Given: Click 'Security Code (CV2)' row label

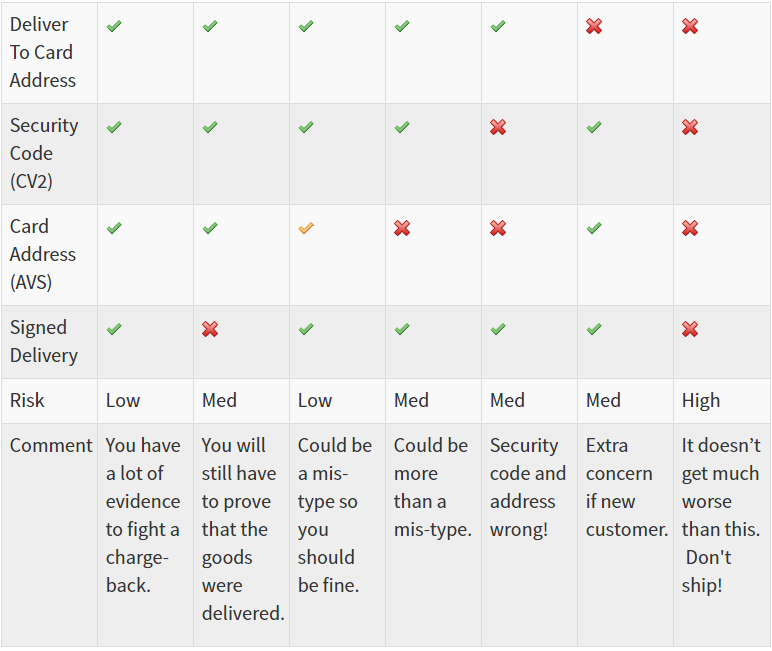Looking at the screenshot, I should (44, 154).
